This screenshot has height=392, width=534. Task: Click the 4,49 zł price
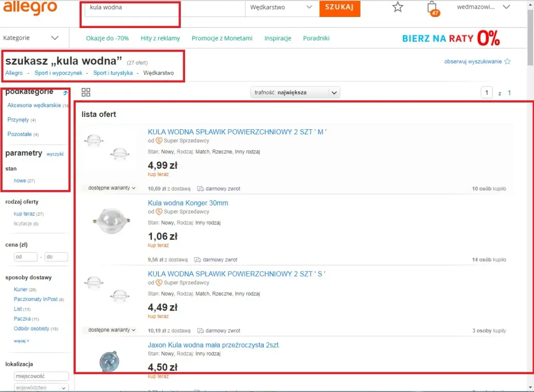pyautogui.click(x=163, y=308)
